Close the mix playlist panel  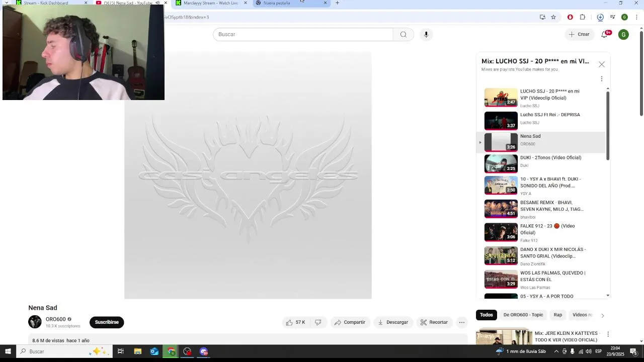(602, 64)
